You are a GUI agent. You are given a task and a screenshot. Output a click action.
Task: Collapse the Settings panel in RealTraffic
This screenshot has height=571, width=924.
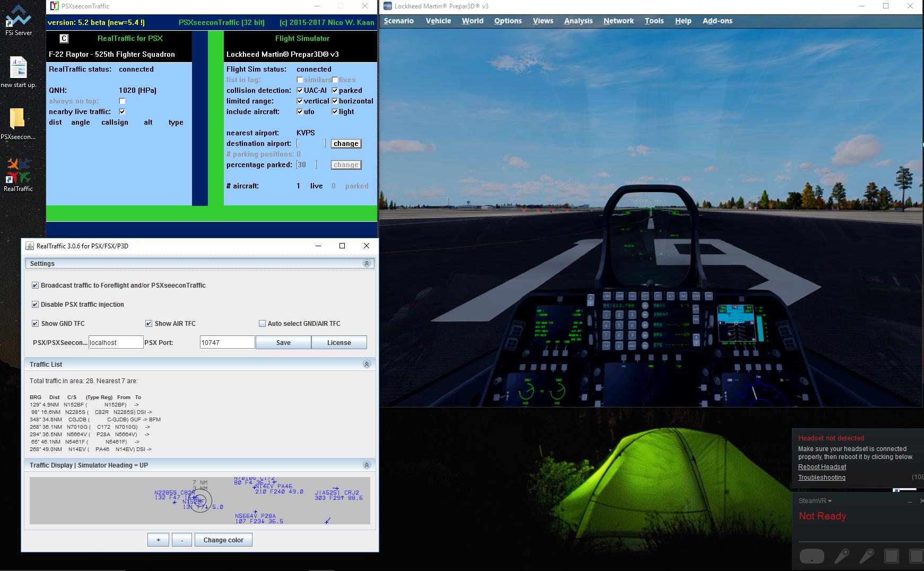(x=367, y=264)
